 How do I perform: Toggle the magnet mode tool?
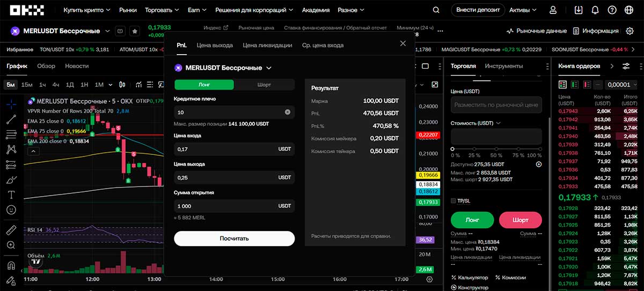11,265
